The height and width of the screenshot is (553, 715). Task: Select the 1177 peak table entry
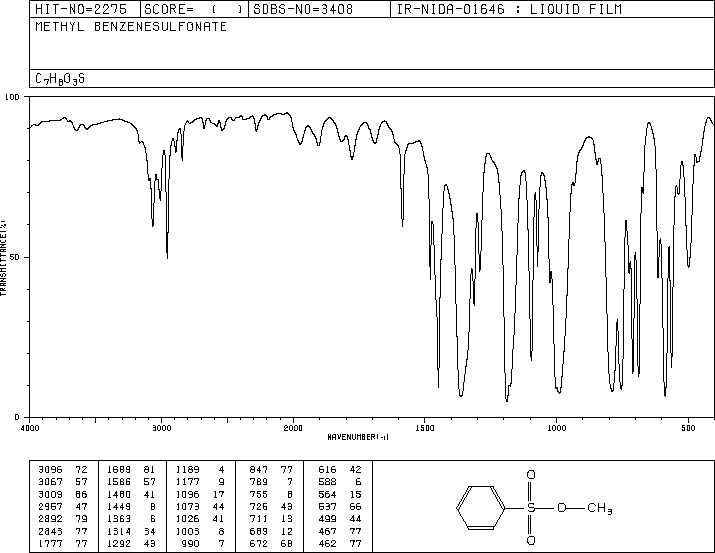200,482
